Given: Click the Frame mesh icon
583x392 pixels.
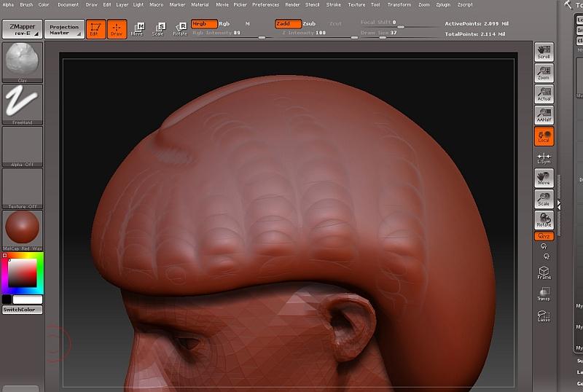Looking at the screenshot, I should [x=544, y=273].
